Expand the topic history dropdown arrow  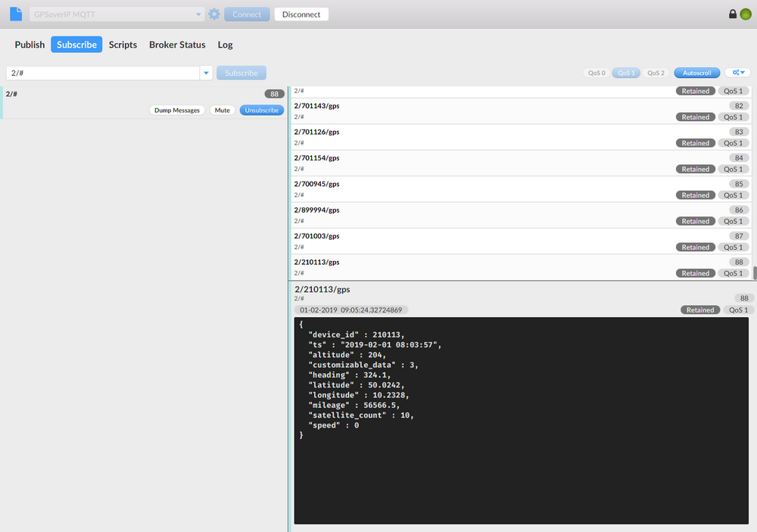(x=206, y=73)
